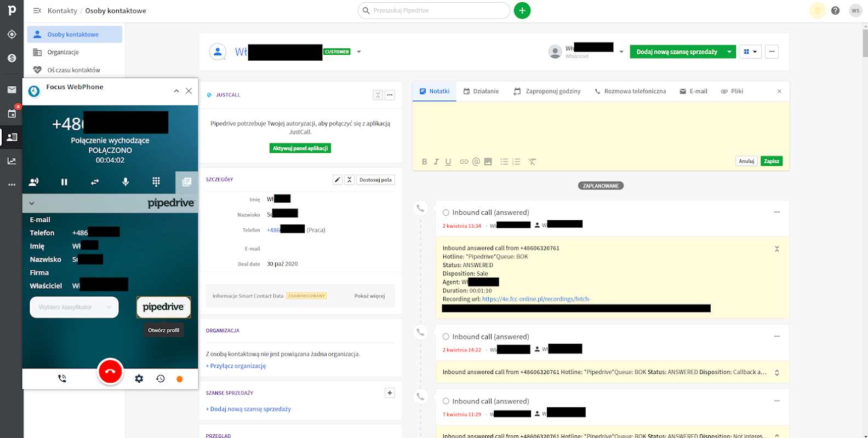
Task: Collapse the Szczegóły details section
Action: 350,180
